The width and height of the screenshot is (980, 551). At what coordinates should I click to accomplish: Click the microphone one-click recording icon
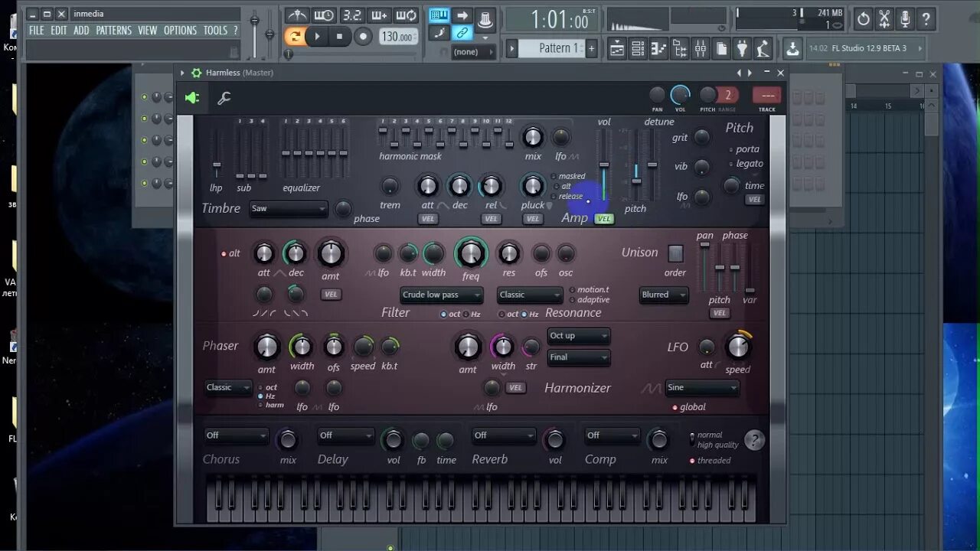905,19
